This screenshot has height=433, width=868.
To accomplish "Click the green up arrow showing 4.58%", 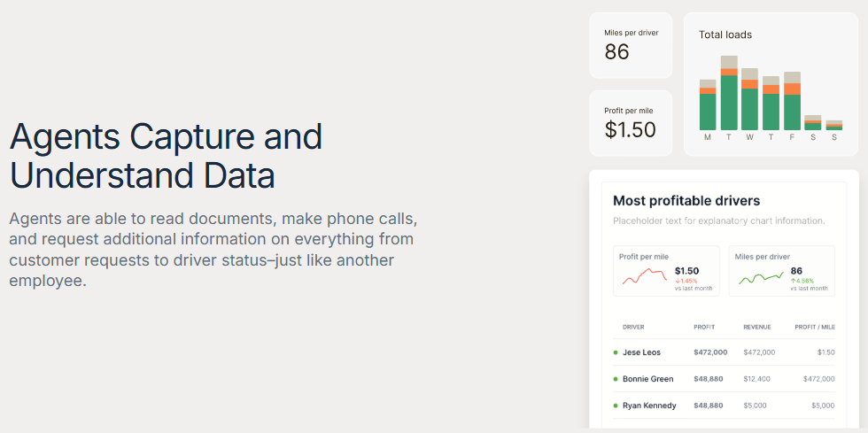I will 793,281.
